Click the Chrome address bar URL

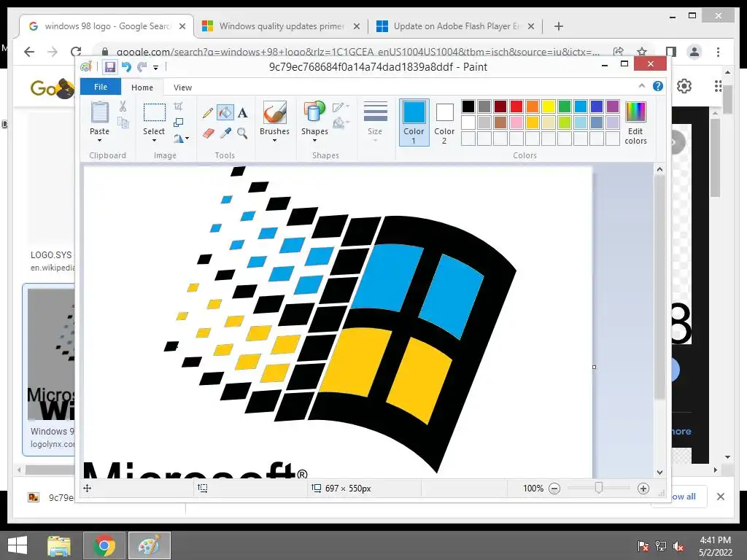pos(357,52)
